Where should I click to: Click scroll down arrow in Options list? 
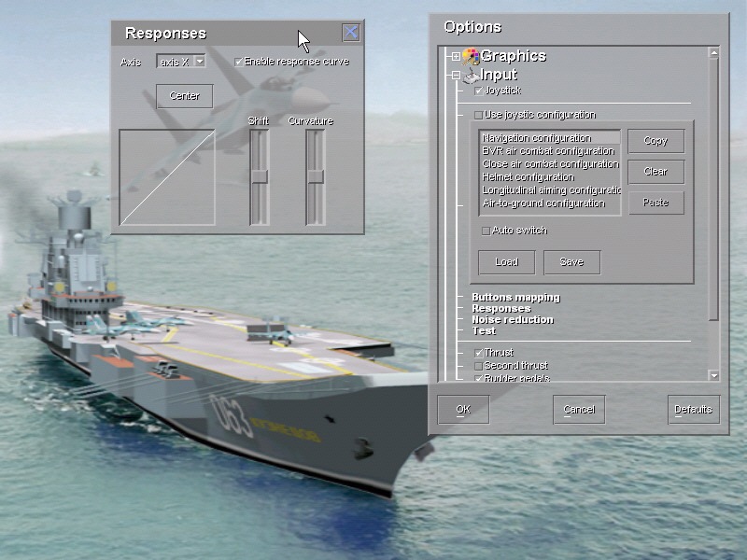point(714,375)
